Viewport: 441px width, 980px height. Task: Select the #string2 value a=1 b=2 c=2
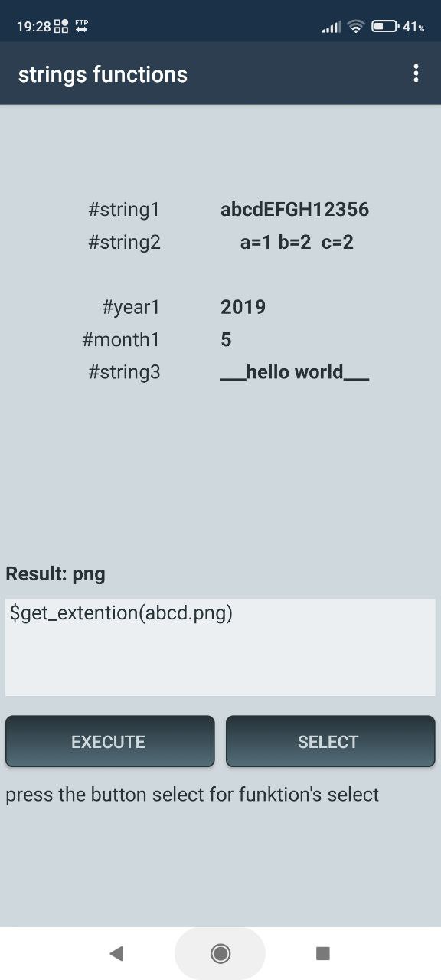[297, 243]
